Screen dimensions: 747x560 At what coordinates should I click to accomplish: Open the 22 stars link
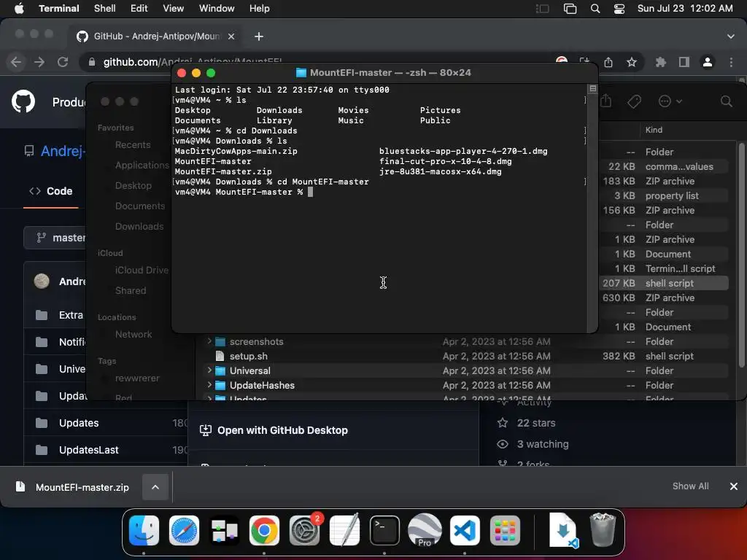(536, 423)
